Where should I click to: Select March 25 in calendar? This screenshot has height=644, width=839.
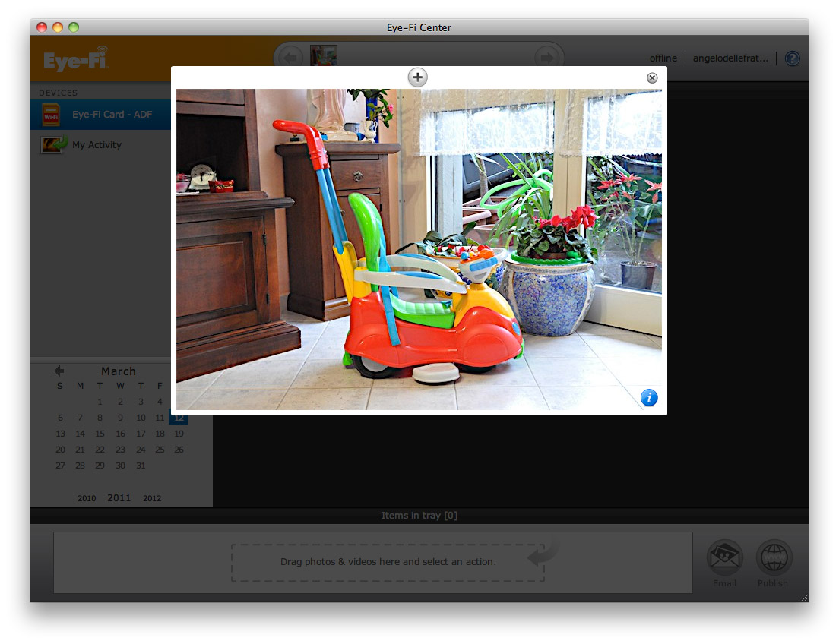(160, 450)
